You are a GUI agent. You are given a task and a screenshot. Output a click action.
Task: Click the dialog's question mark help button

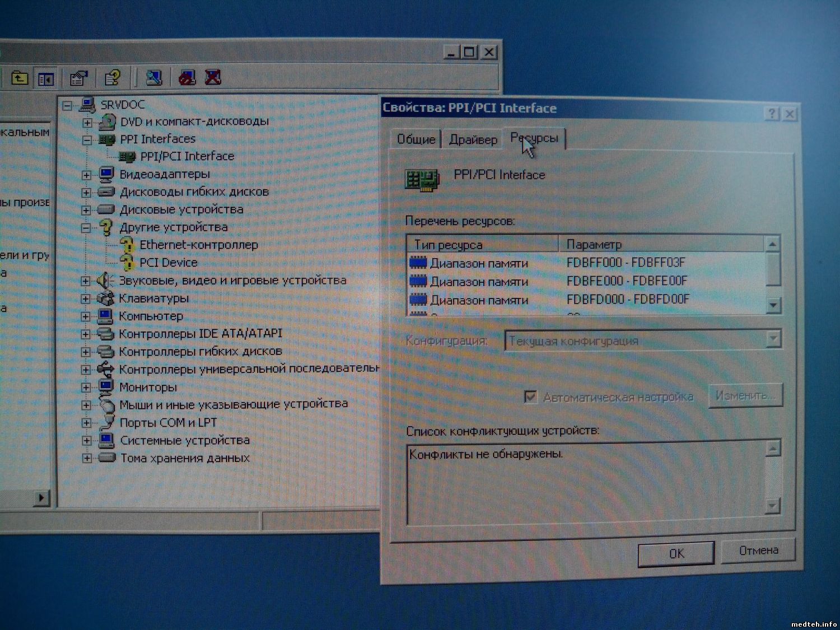(x=772, y=114)
